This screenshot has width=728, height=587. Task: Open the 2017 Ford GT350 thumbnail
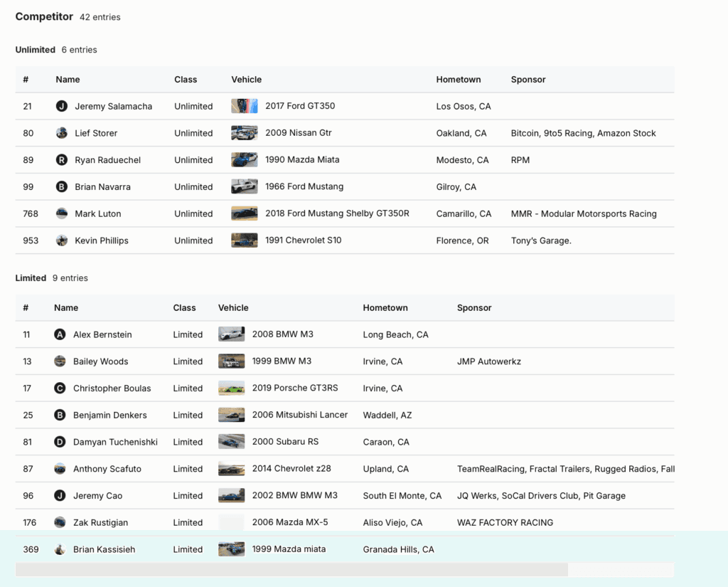pyautogui.click(x=244, y=106)
